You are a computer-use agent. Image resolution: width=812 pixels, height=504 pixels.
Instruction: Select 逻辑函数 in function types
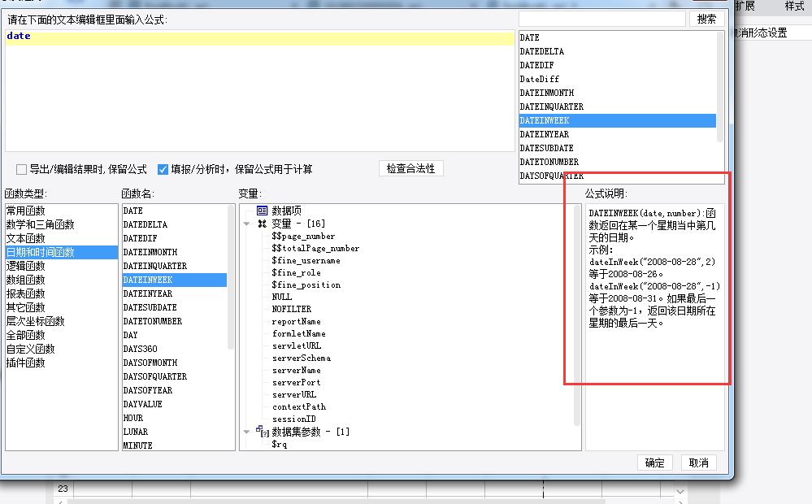click(x=26, y=266)
